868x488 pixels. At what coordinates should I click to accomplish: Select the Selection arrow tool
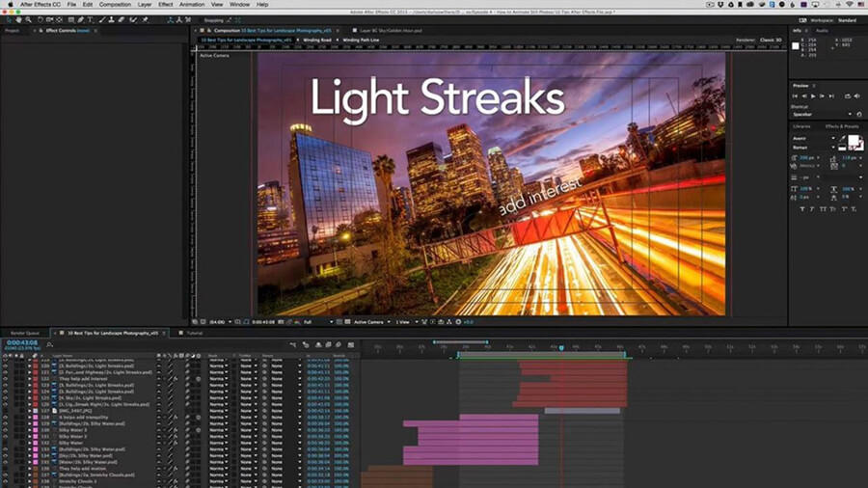(10, 20)
